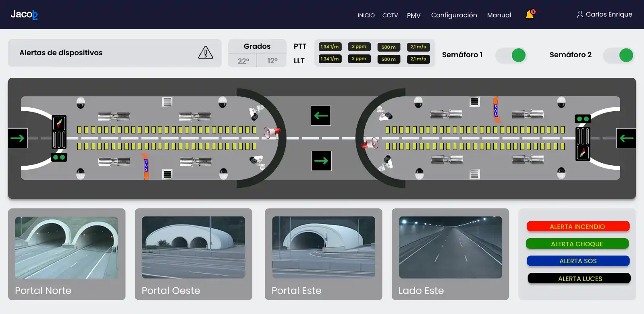
Task: Click the user profile icon
Action: click(x=580, y=15)
